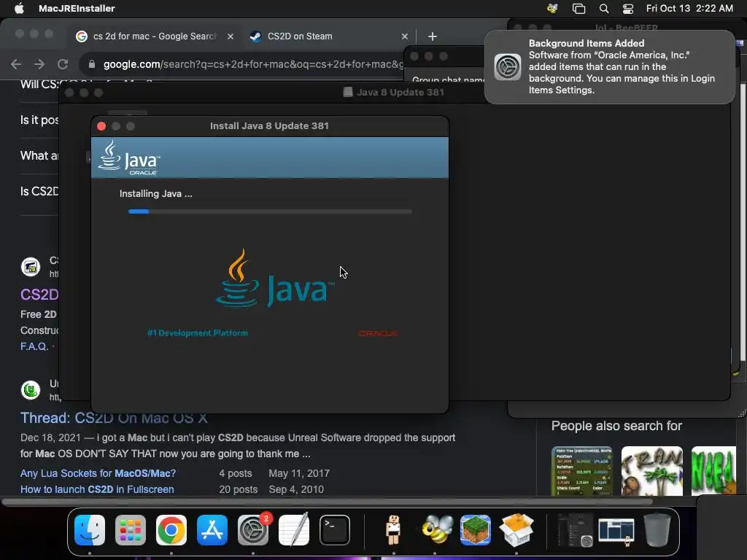The image size is (747, 560).
Task: Open the App Store from the Dock
Action: pyautogui.click(x=212, y=530)
